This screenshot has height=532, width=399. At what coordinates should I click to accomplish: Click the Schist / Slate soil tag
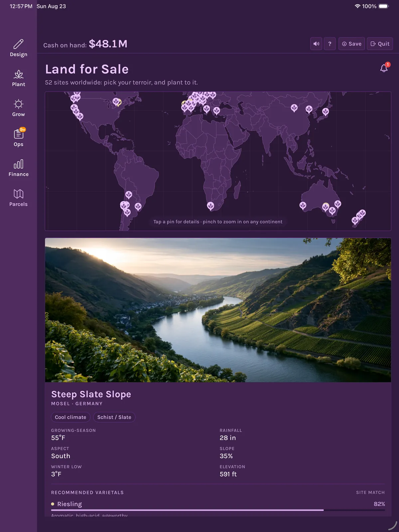(114, 417)
